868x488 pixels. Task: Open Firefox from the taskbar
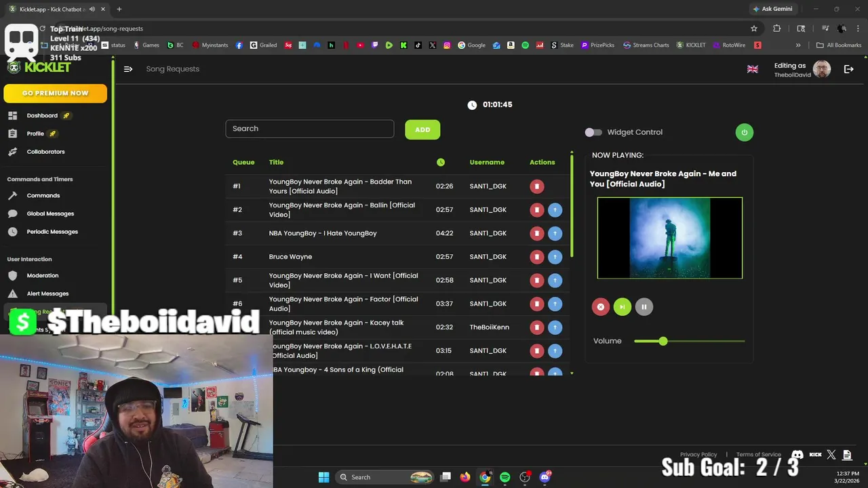[465, 477]
